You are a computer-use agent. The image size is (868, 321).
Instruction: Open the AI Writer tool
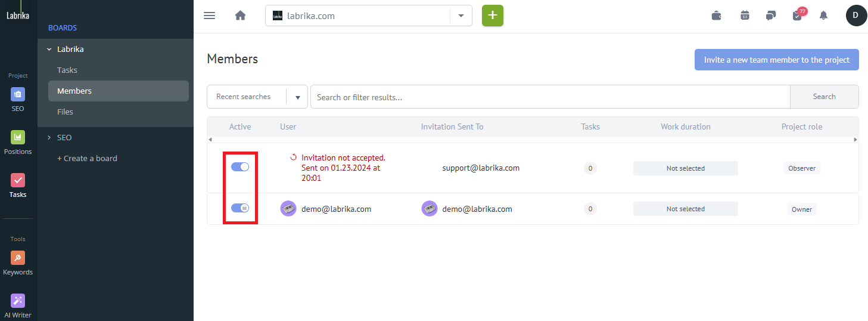click(x=18, y=305)
